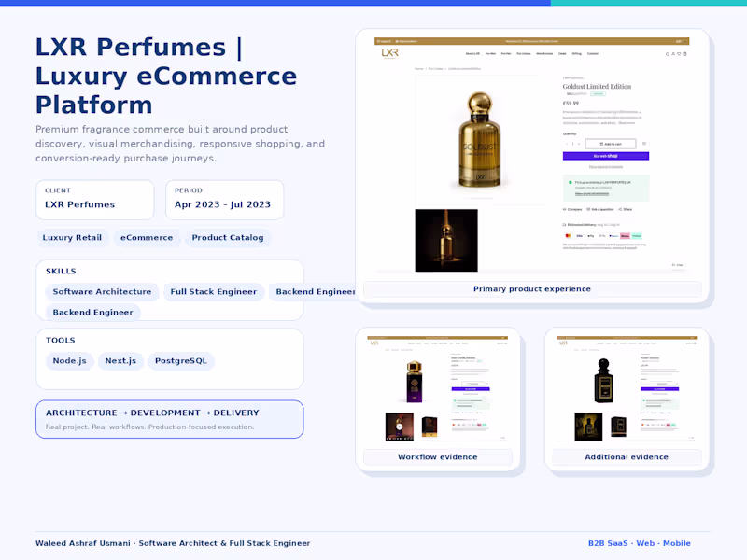Click the Workflow evidence caption label
The image size is (747, 560).
(x=437, y=456)
